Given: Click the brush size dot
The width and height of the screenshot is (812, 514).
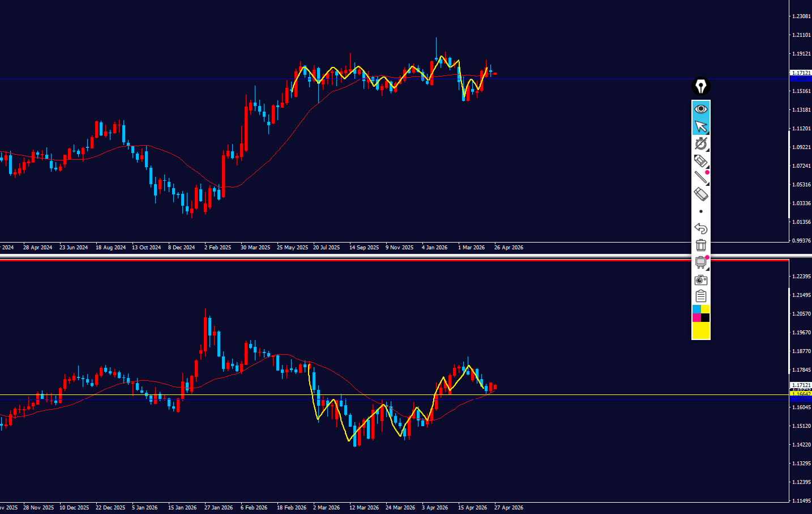Looking at the screenshot, I should (x=701, y=211).
